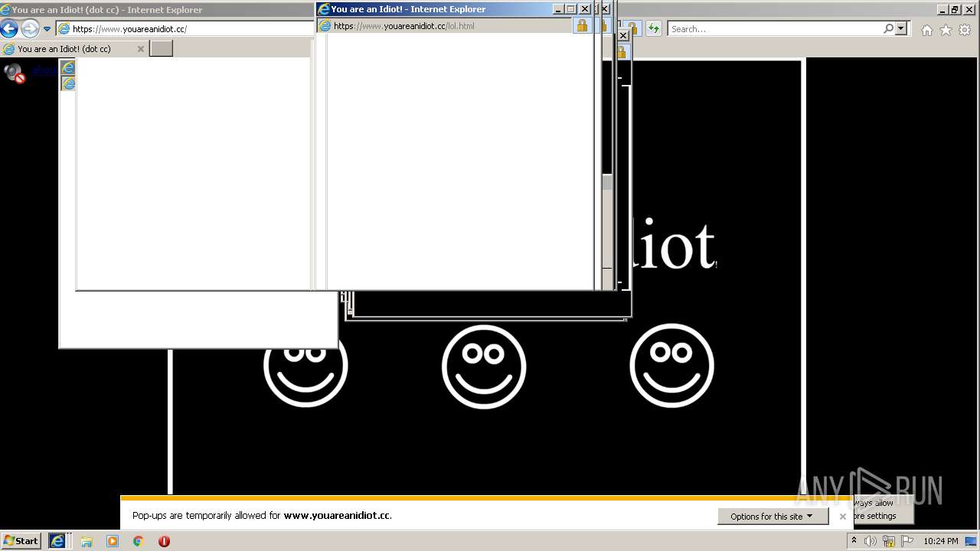This screenshot has height=551, width=980.
Task: Go forward with the IE Forward arrow
Action: (30, 29)
